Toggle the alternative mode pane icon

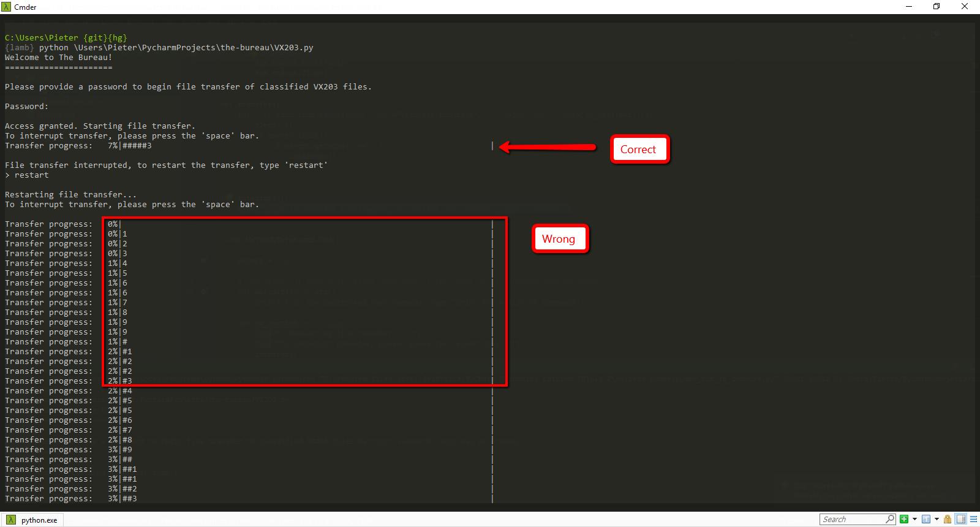coord(961,520)
